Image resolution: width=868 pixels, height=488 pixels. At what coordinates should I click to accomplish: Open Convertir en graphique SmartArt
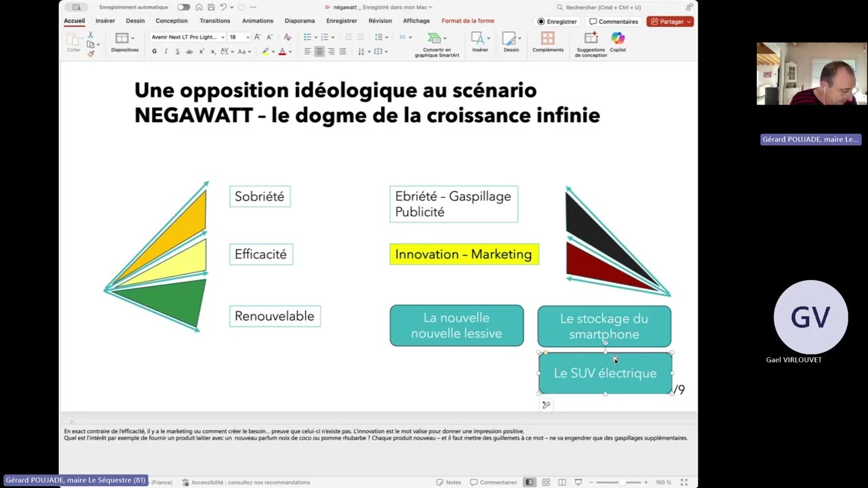click(436, 44)
